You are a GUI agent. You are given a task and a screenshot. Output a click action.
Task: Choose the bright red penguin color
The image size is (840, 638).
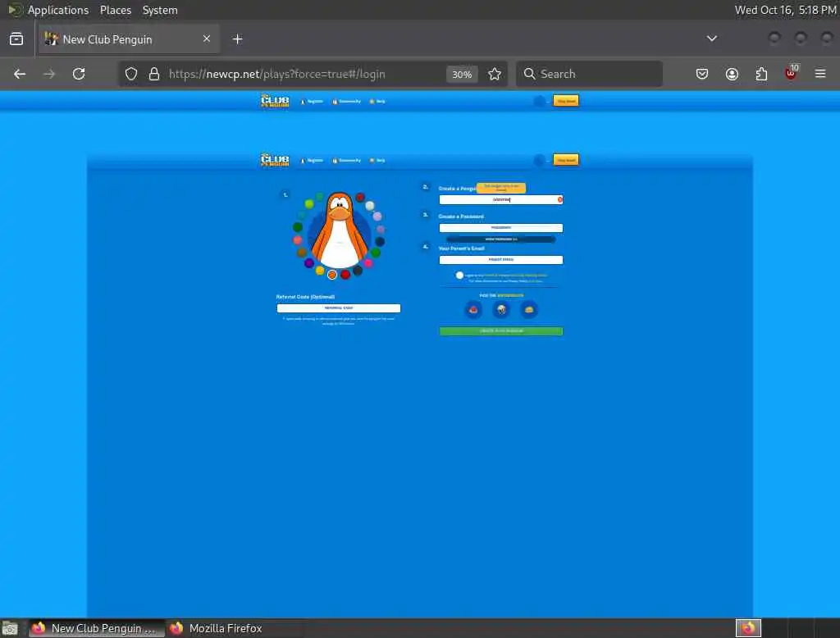[345, 275]
